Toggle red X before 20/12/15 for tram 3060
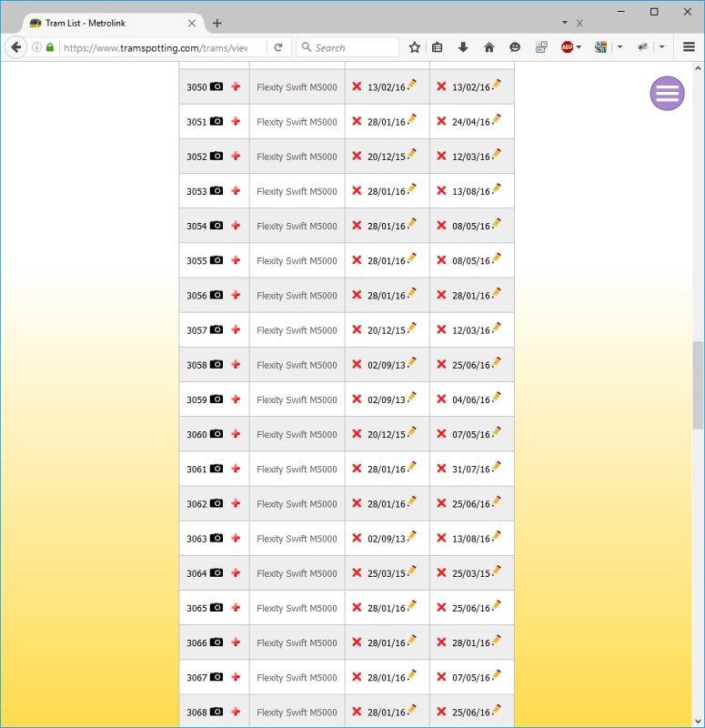Viewport: 705px width, 728px height. (357, 434)
